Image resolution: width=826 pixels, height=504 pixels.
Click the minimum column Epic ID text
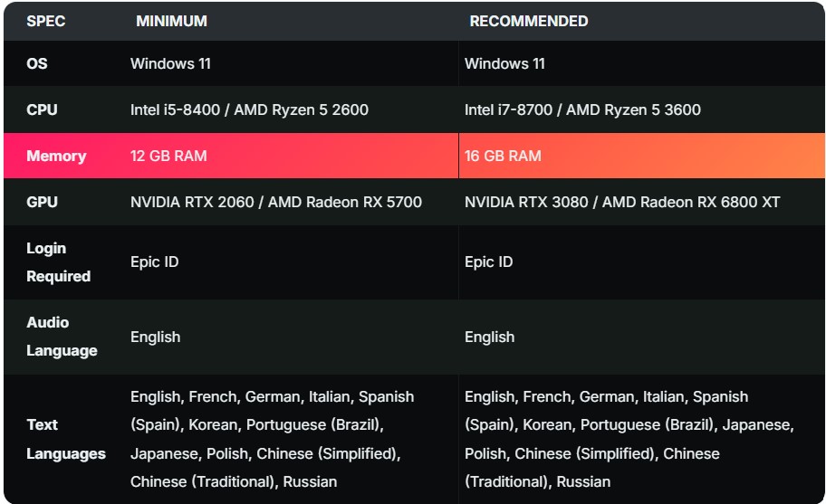(x=155, y=262)
